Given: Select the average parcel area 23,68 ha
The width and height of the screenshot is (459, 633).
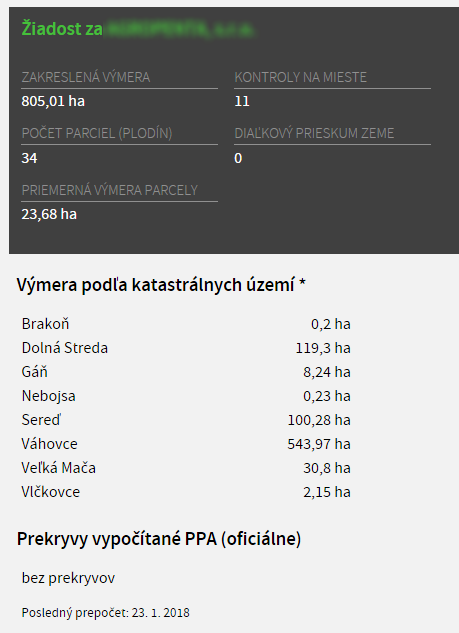Looking at the screenshot, I should pyautogui.click(x=49, y=214).
